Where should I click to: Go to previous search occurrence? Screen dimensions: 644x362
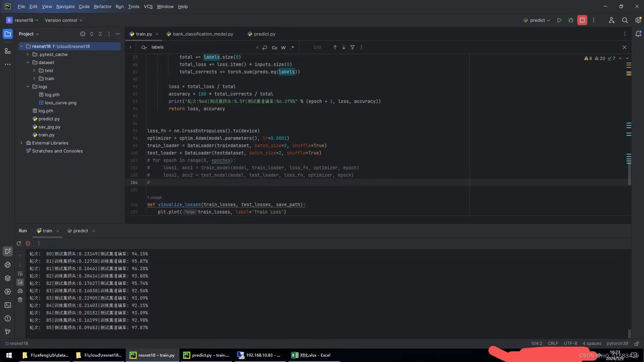point(335,47)
